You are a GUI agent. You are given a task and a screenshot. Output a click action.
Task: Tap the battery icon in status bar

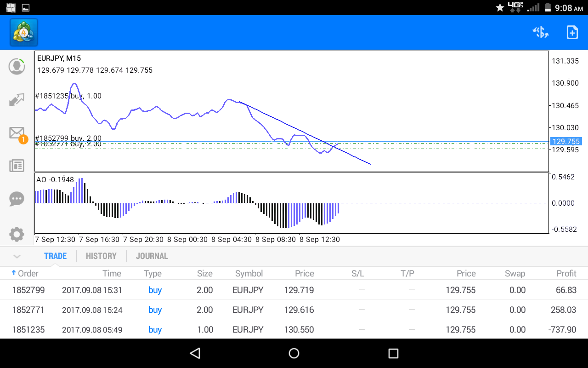coord(547,7)
